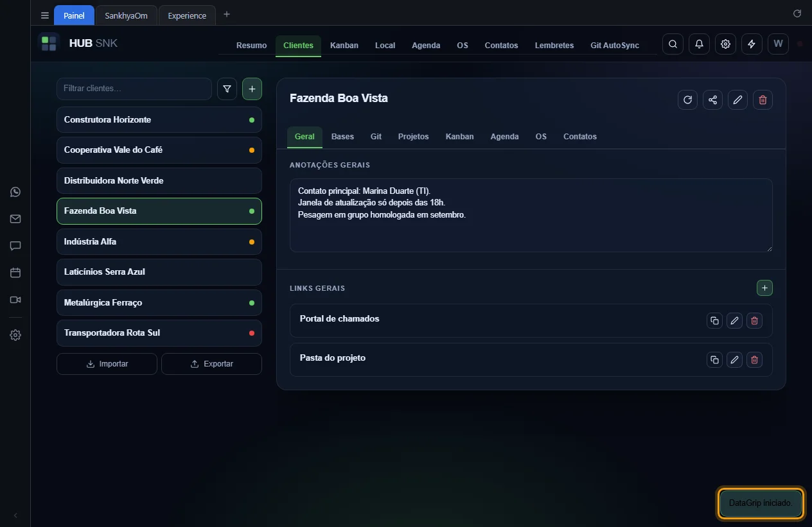Open the W user avatar menu

(778, 44)
